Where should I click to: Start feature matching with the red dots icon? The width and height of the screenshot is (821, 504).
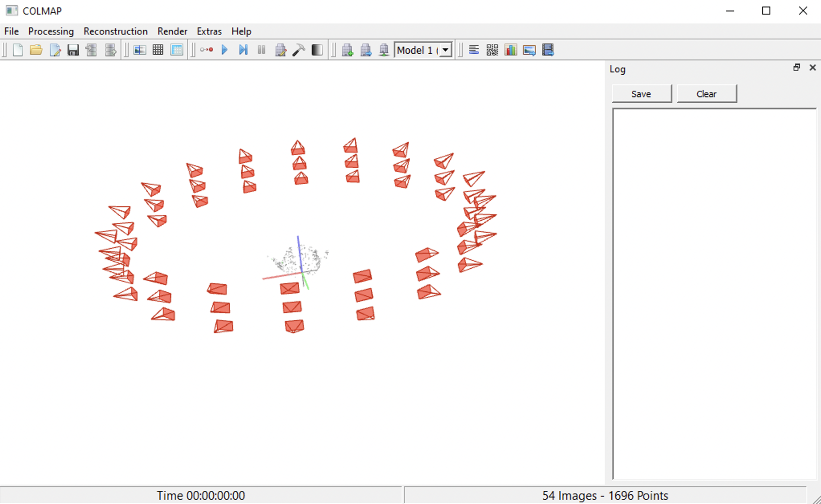tap(207, 50)
